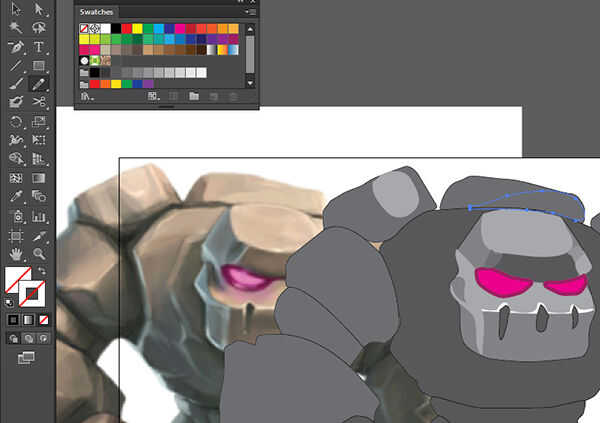Change the screen mode
Screen dimensions: 600x423
[x=26, y=358]
